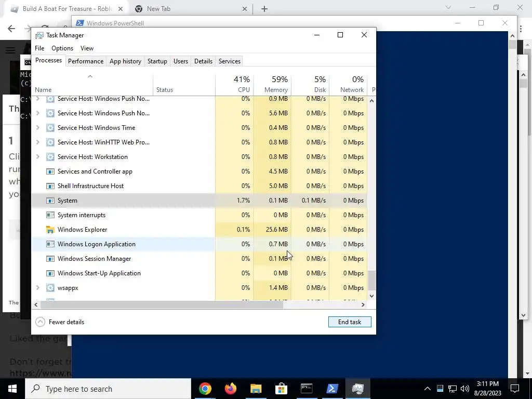Image resolution: width=532 pixels, height=399 pixels.
Task: Sort processes by Network column header
Action: (x=348, y=84)
